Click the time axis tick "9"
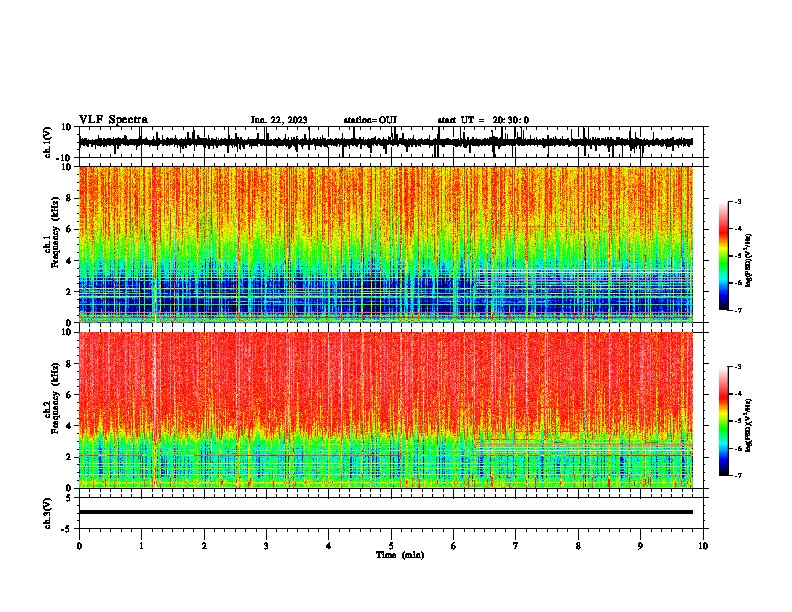 tap(640, 546)
